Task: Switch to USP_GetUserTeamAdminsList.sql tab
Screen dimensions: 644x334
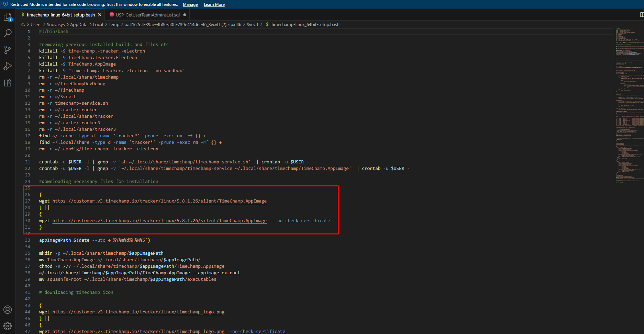Action: [147, 15]
